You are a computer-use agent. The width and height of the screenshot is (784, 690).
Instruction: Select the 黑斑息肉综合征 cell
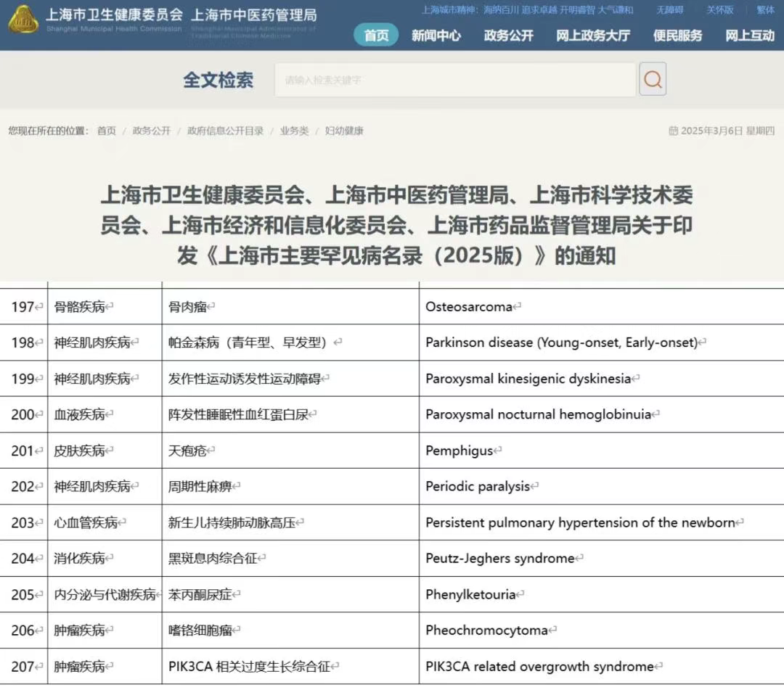(x=290, y=559)
